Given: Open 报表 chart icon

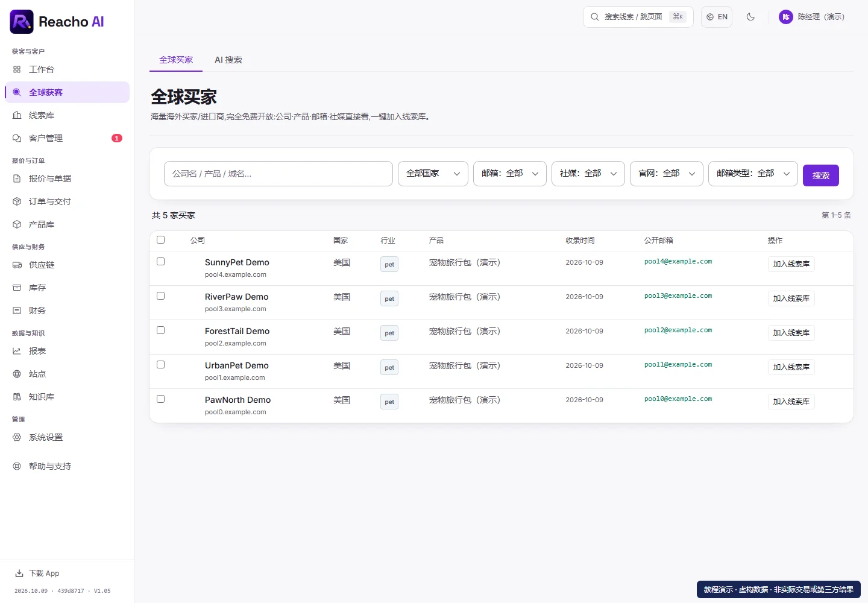Looking at the screenshot, I should (17, 351).
